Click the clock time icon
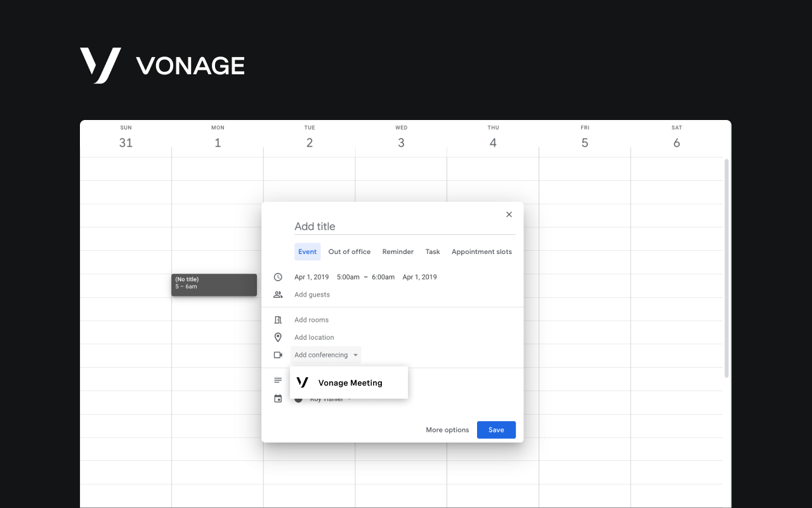The height and width of the screenshot is (508, 812). click(278, 277)
